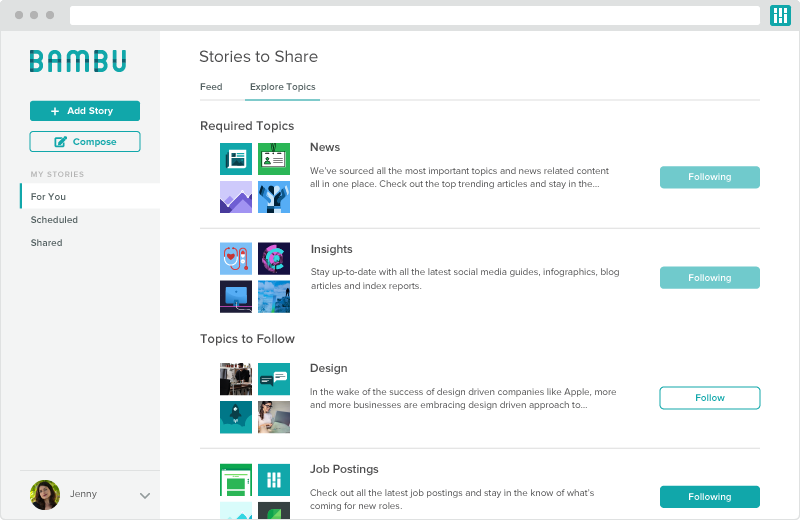800x520 pixels.
Task: Open the Job Postings topic title
Action: (344, 469)
